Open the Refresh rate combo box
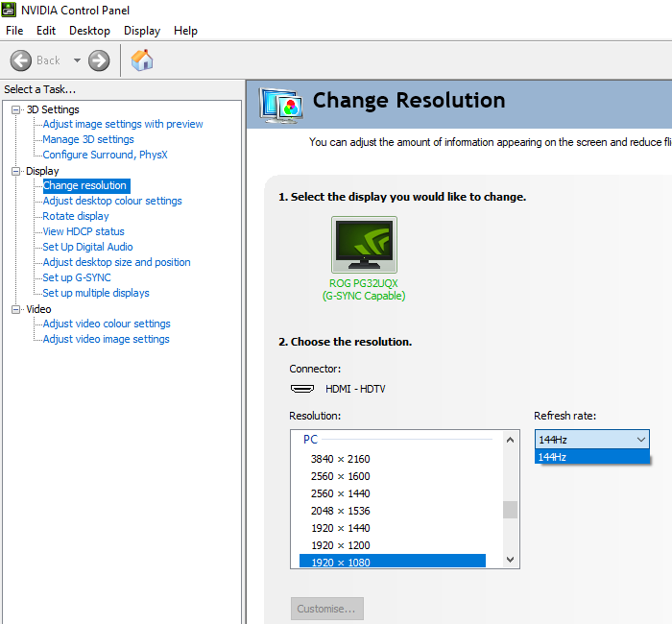 click(x=592, y=440)
